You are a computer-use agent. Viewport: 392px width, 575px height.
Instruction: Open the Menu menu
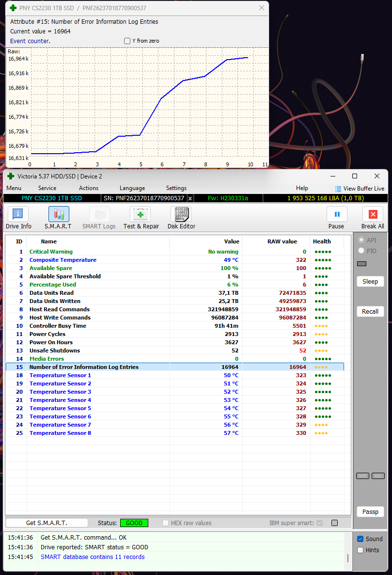click(14, 188)
